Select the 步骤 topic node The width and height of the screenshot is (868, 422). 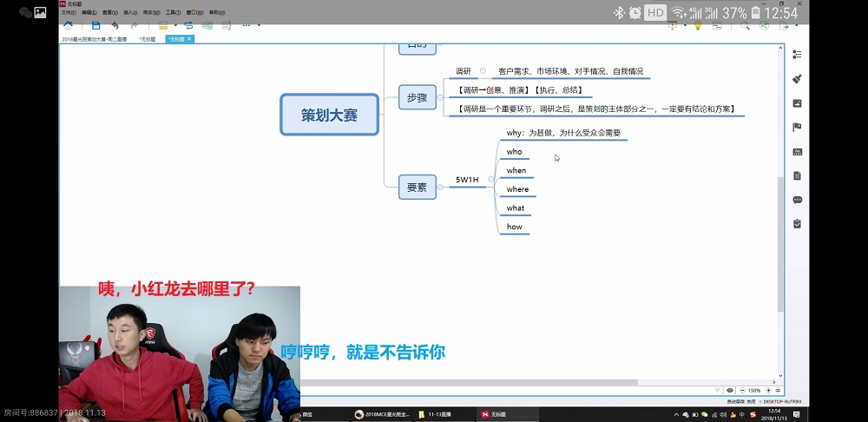(x=418, y=97)
